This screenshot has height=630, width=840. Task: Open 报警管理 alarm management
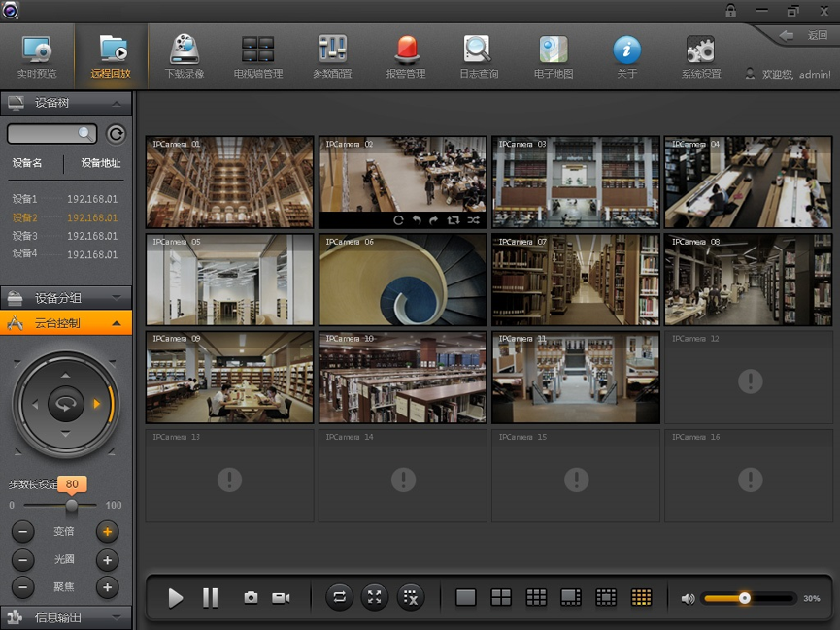click(x=406, y=56)
